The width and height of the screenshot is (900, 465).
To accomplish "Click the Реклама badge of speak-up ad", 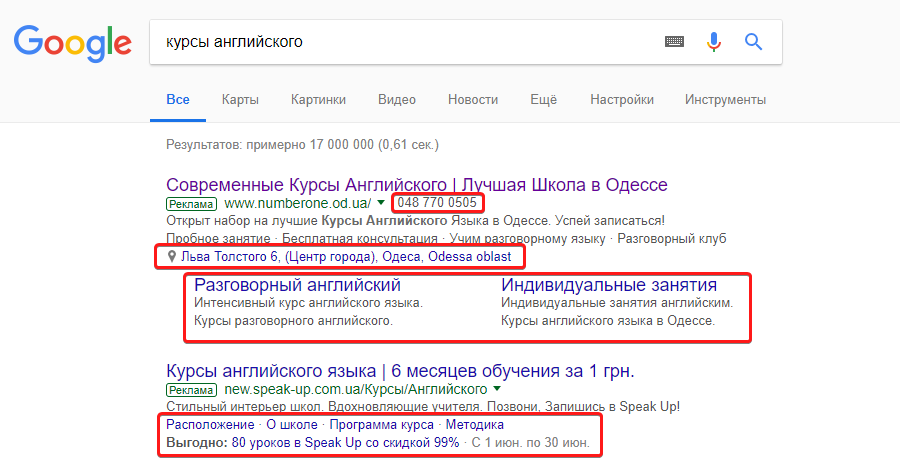I will (191, 390).
